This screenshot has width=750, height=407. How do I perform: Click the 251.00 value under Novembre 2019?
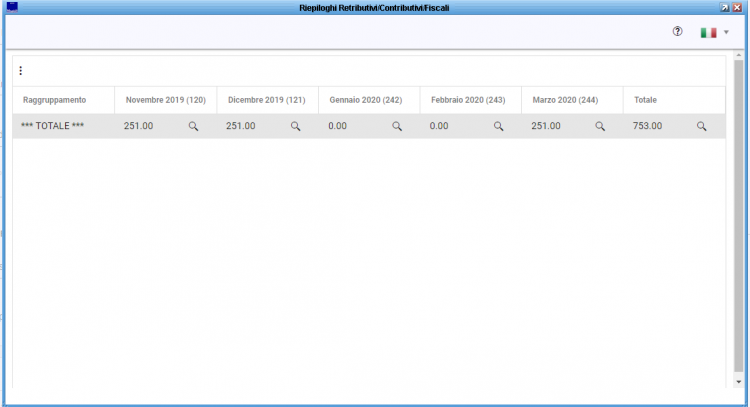(138, 126)
